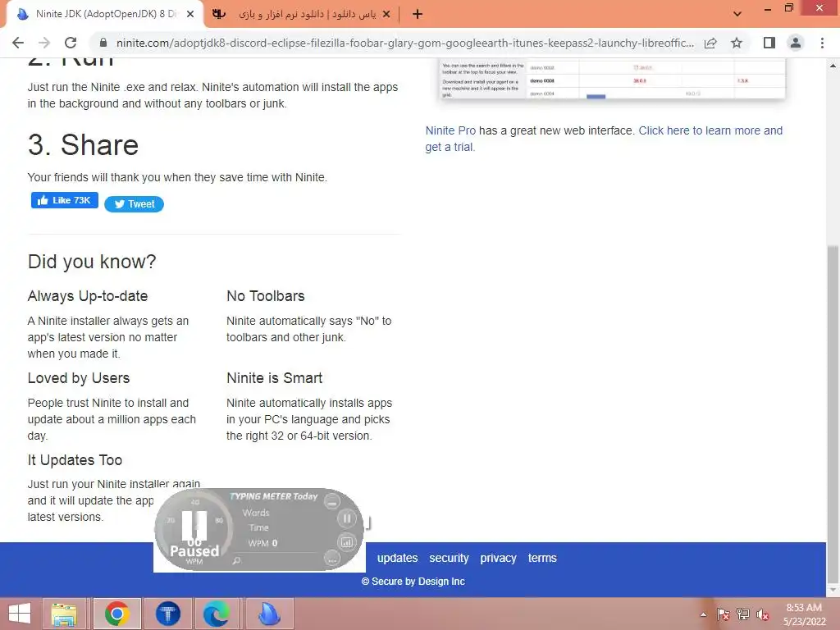840x630 pixels.
Task: Open the Typing Meter taskbar app
Action: tap(167, 614)
